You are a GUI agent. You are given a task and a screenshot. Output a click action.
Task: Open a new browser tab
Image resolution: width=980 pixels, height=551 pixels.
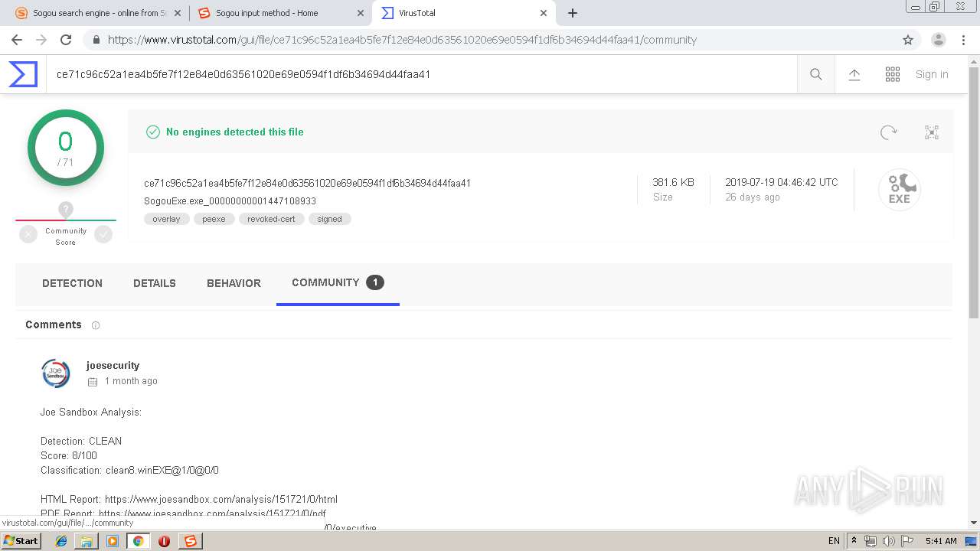[x=573, y=13]
